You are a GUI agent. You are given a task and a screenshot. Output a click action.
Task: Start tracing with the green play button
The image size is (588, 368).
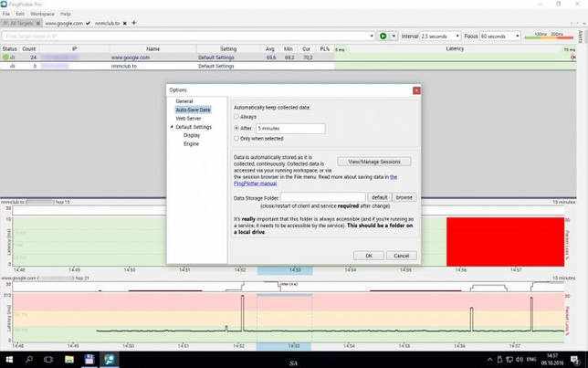(x=383, y=36)
